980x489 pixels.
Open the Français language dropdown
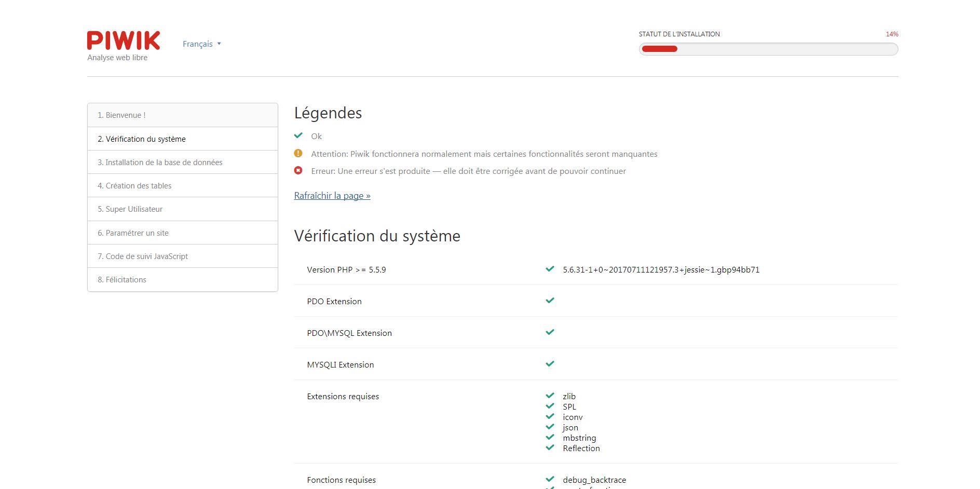pyautogui.click(x=198, y=44)
